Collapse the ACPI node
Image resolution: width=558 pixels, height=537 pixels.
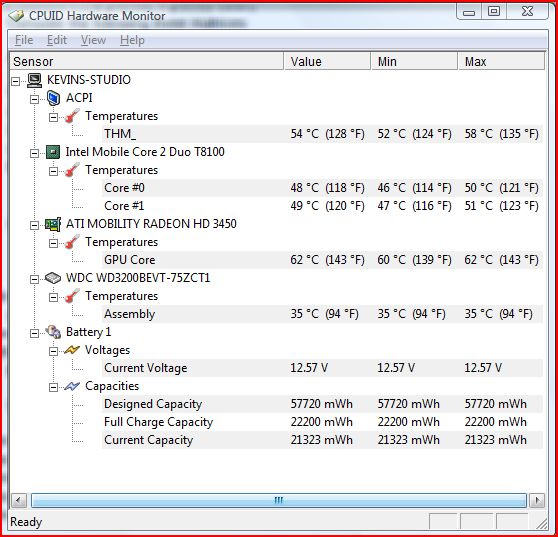[34, 99]
